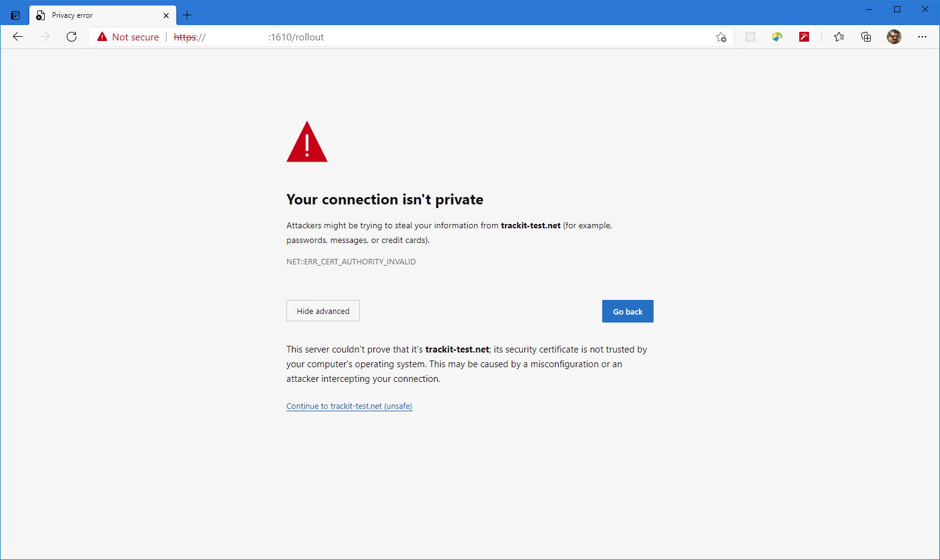Open Settings and more menu

point(922,37)
